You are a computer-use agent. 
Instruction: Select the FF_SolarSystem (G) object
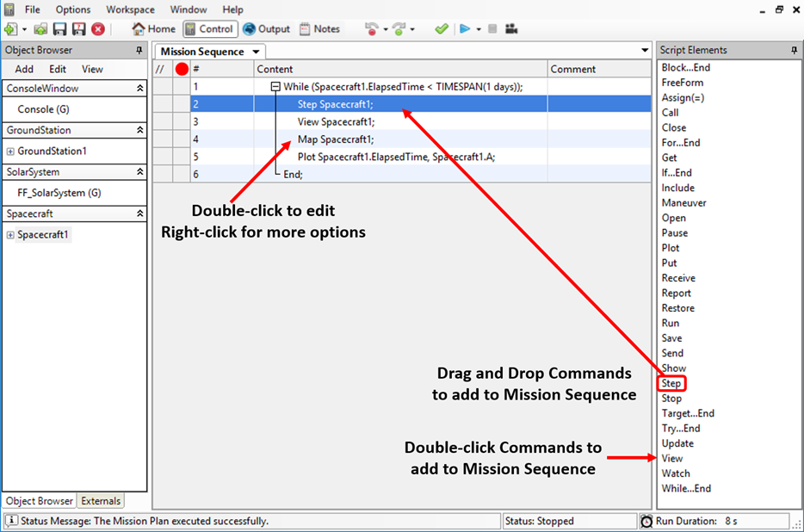[59, 193]
